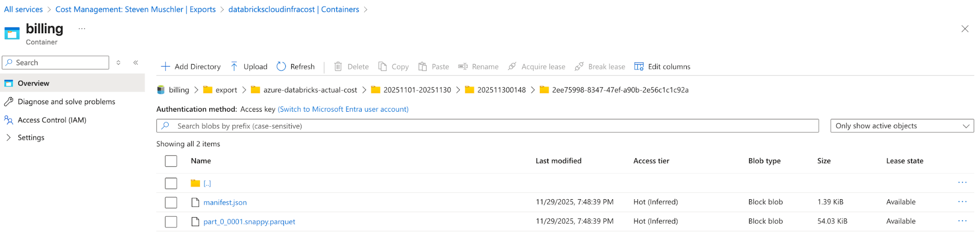Collapse the left sidebar menu

(136, 63)
